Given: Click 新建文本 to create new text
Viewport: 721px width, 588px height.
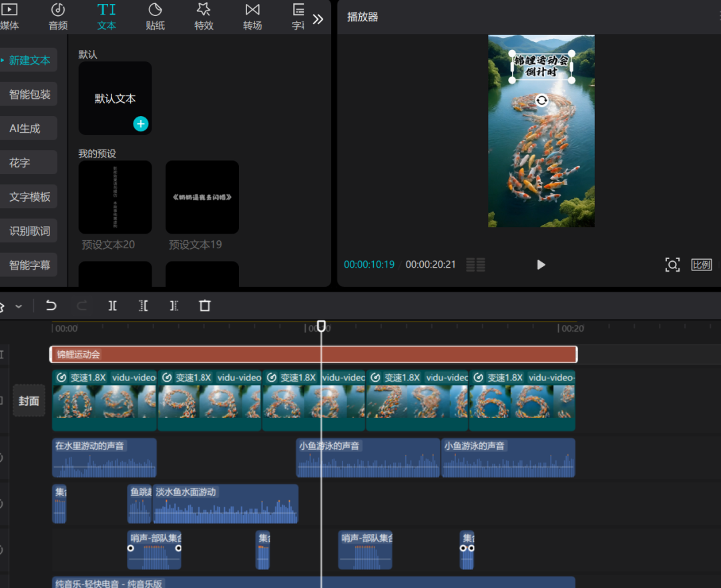Looking at the screenshot, I should pyautogui.click(x=29, y=60).
